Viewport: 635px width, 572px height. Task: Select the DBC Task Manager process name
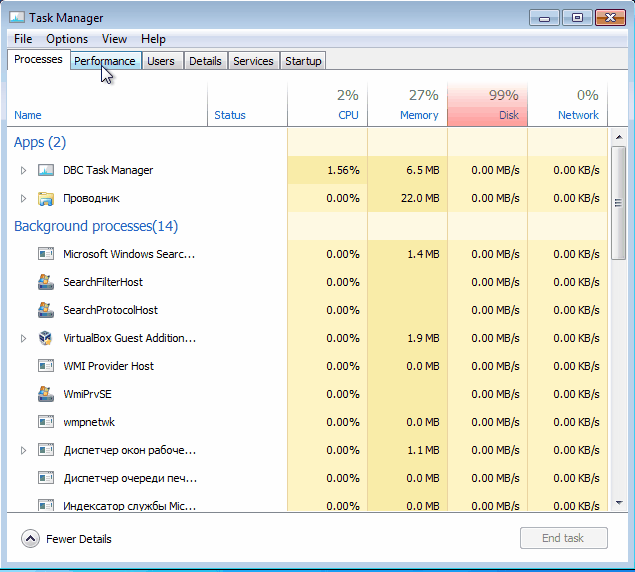(108, 170)
